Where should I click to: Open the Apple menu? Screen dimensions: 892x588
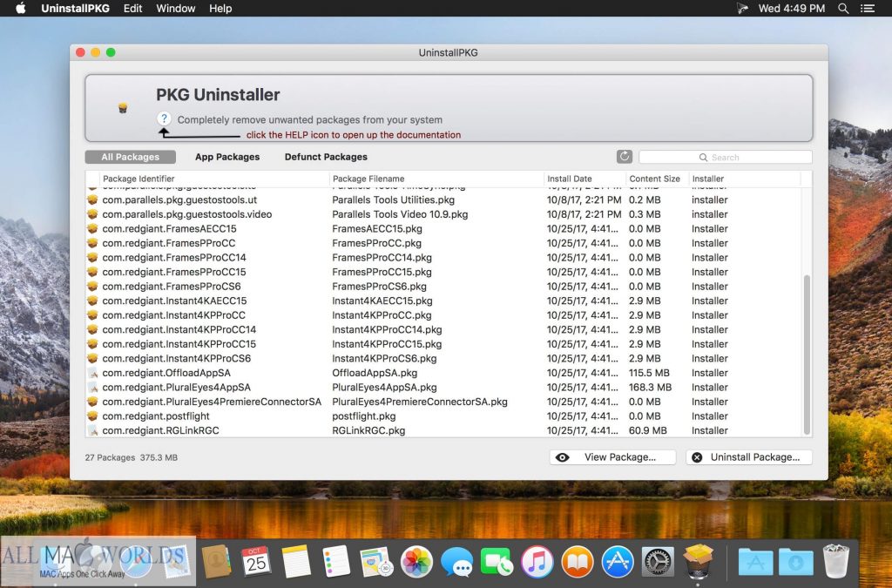click(x=21, y=8)
